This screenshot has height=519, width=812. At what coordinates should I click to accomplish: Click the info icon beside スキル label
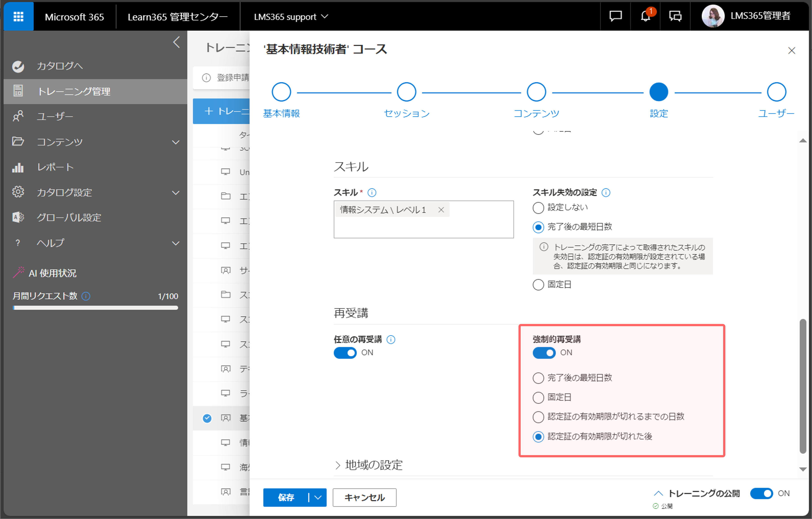pos(372,192)
